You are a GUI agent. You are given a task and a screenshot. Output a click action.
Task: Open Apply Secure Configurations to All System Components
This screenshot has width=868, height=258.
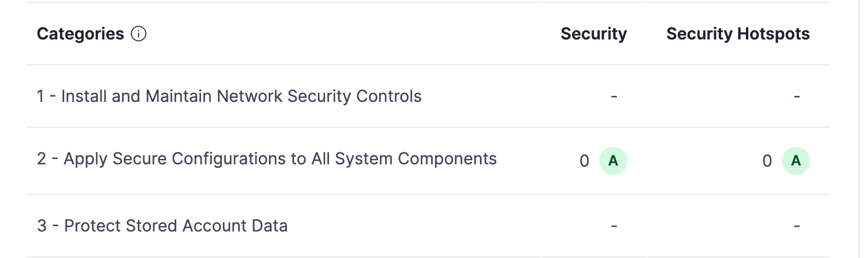267,159
